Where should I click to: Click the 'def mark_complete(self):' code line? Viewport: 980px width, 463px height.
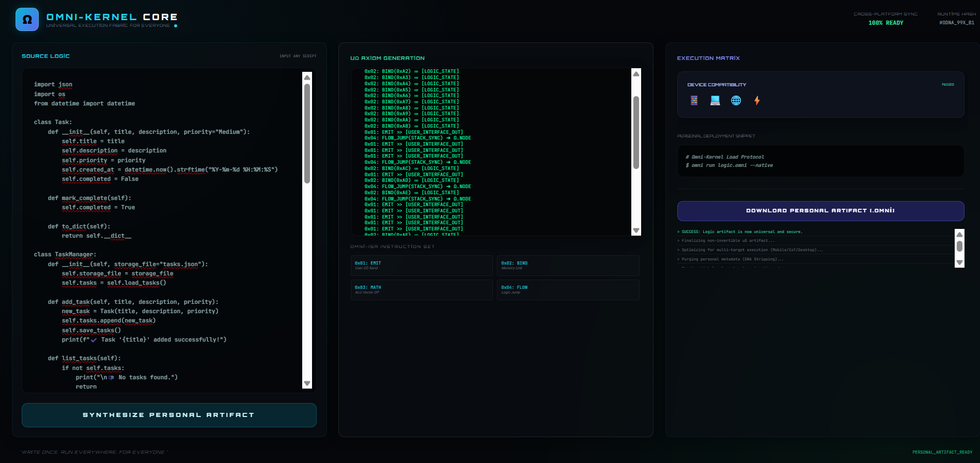click(89, 198)
